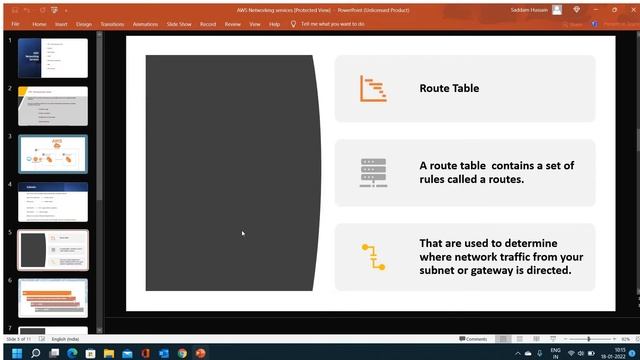Select slide 4 Subnets thumbnail
The width and height of the screenshot is (640, 360).
pyautogui.click(x=53, y=202)
